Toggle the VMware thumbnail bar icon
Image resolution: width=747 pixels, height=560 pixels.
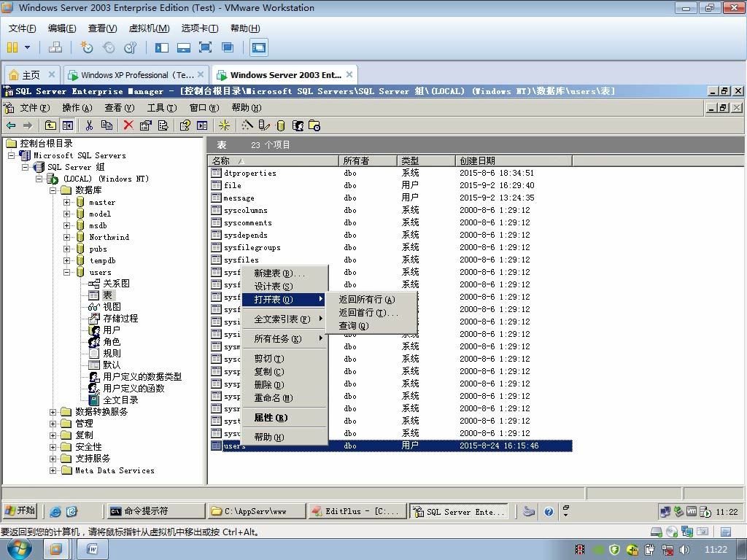[183, 47]
